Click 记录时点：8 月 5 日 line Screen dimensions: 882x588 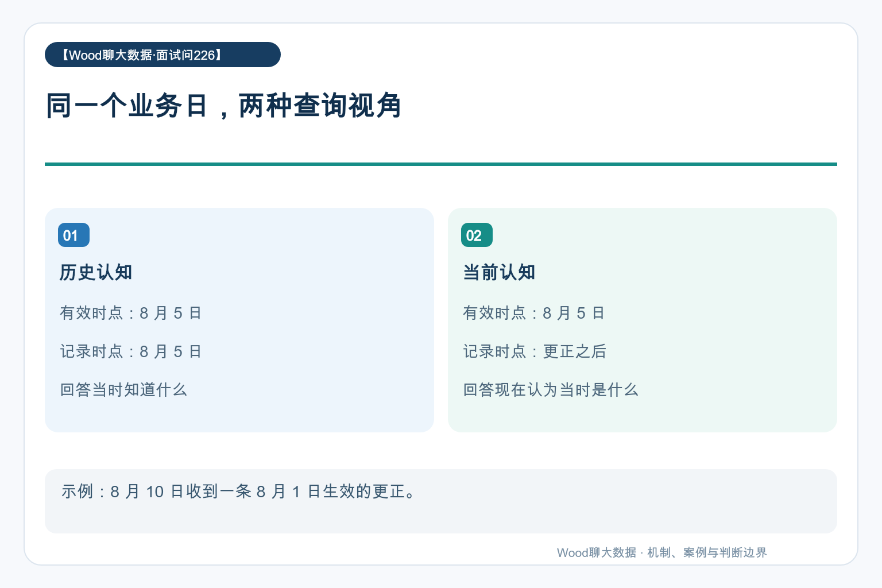(x=131, y=351)
